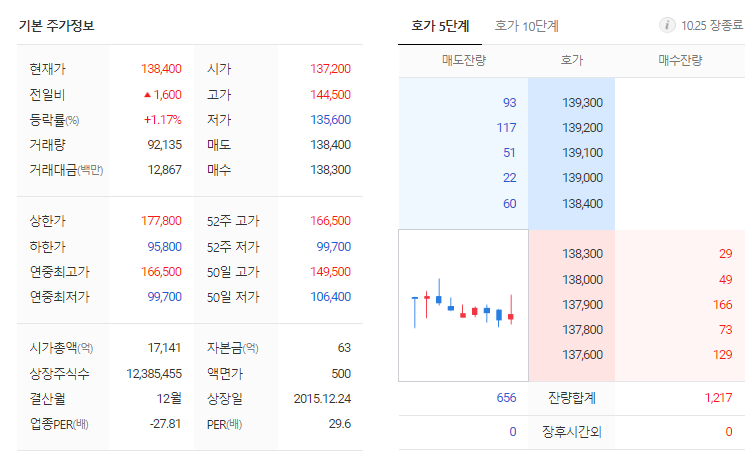Click the 상한가 value 177,800

pyautogui.click(x=161, y=221)
